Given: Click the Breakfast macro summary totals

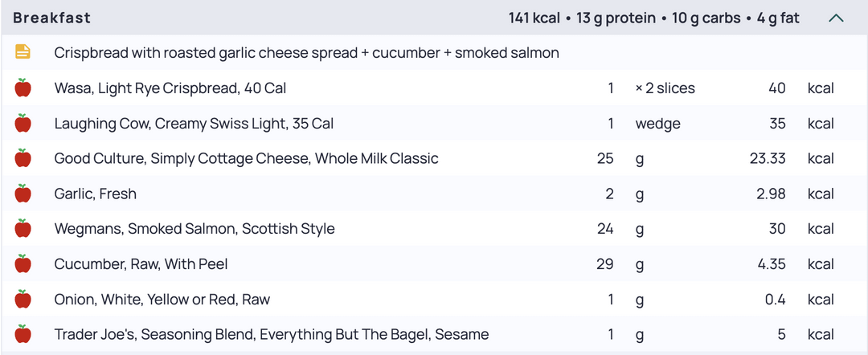Looking at the screenshot, I should coord(653,18).
